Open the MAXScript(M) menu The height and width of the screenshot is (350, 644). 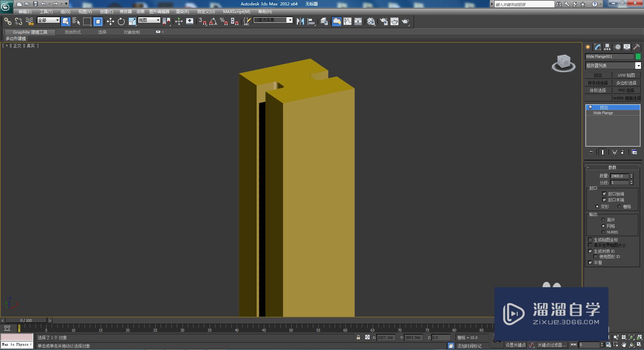(236, 11)
